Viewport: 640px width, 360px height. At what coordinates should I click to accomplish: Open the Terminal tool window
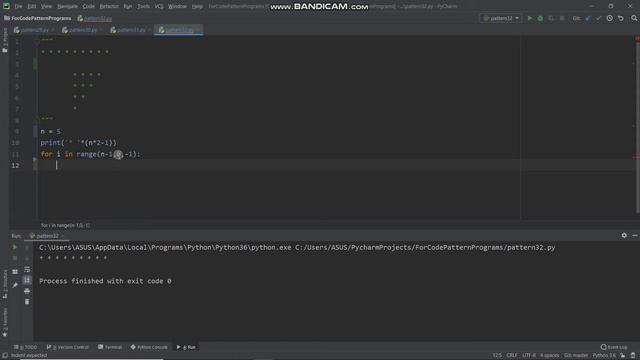point(110,347)
